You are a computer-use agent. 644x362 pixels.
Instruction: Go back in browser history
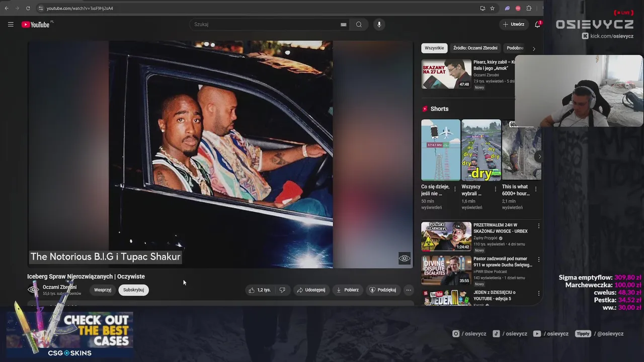point(7,8)
